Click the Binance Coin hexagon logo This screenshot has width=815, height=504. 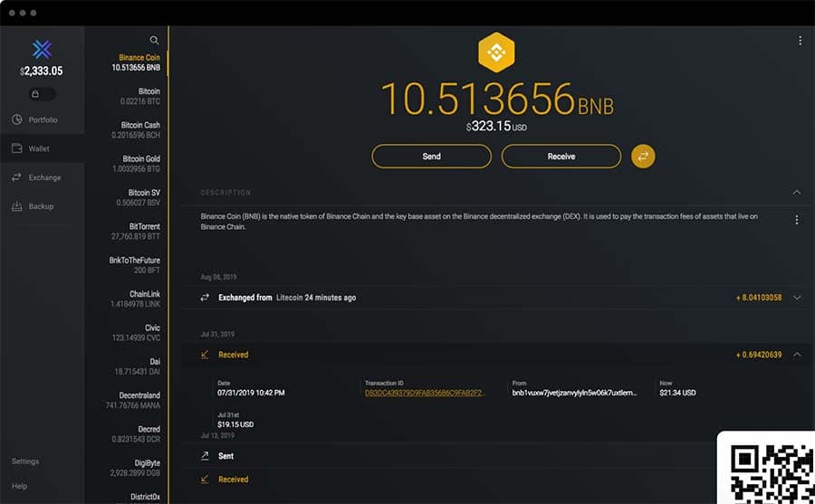495,52
